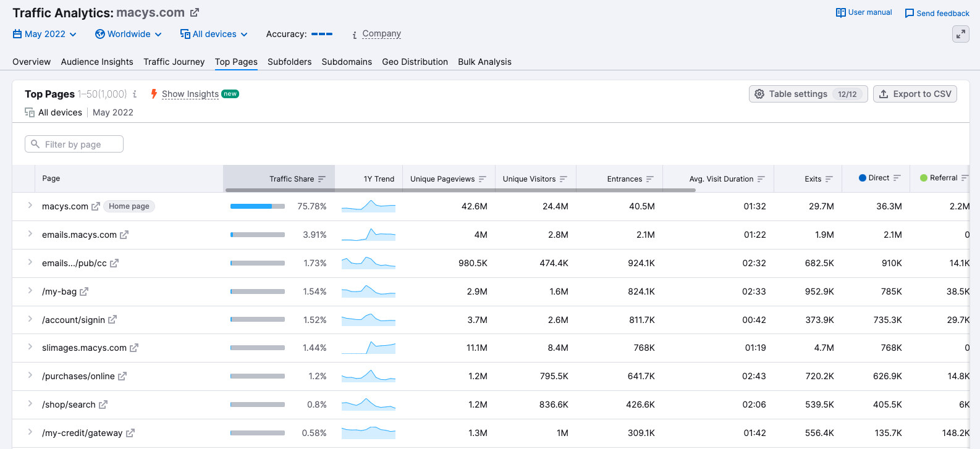Open macys.com domain external link icon
Viewport: 980px width, 449px height.
coord(195,12)
